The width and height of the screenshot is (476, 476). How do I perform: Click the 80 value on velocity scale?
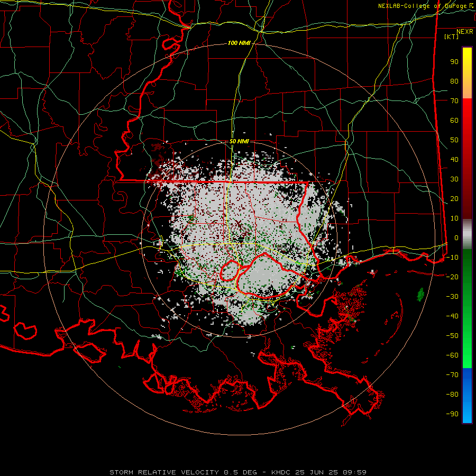(454, 81)
